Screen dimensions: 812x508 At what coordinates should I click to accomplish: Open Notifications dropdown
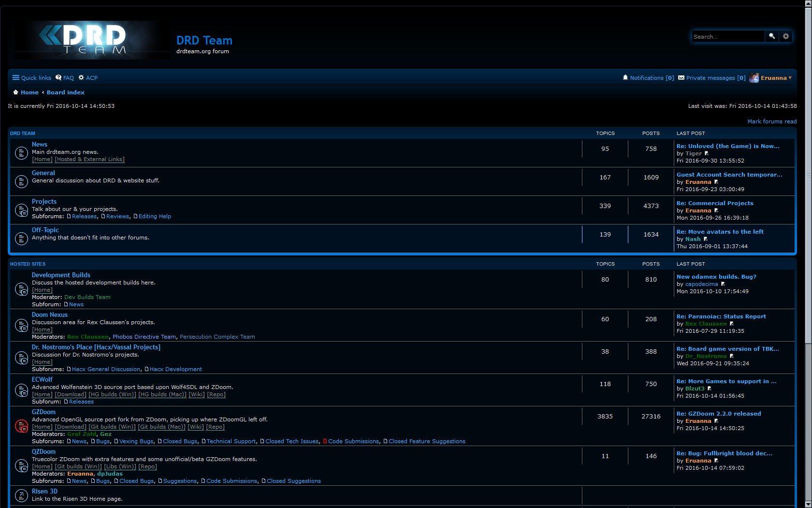(648, 78)
